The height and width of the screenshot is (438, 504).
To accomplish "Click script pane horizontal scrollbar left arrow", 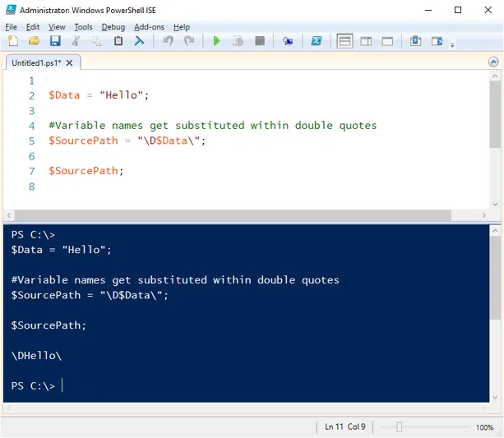I will point(9,215).
